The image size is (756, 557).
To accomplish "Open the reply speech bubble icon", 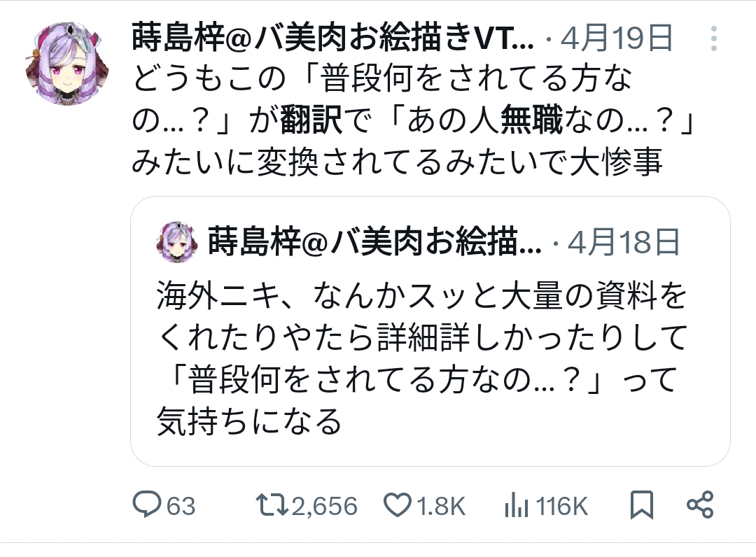I will click(x=147, y=505).
